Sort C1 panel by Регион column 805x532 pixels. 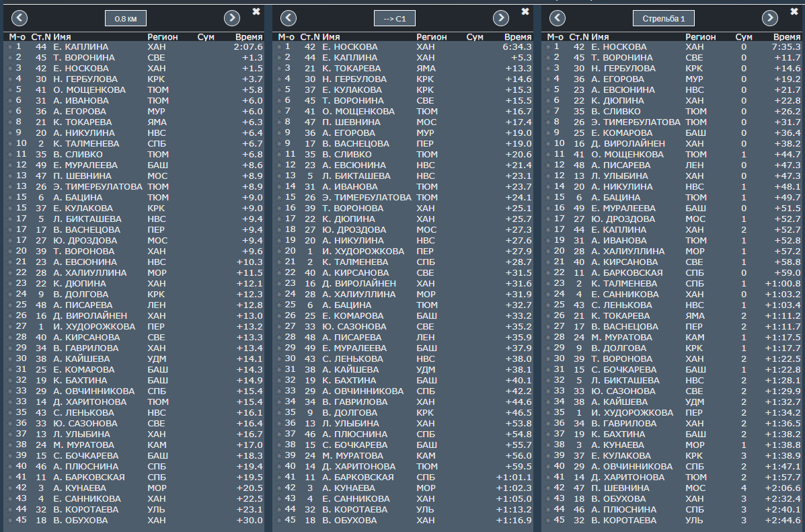431,37
